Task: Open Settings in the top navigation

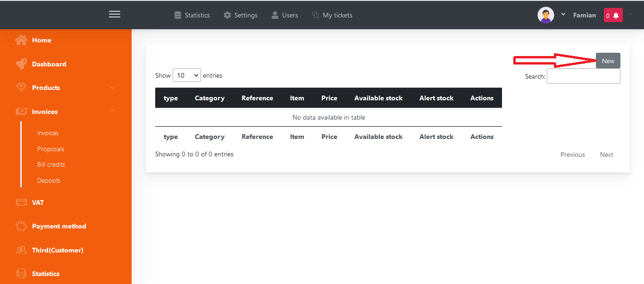Action: click(241, 15)
